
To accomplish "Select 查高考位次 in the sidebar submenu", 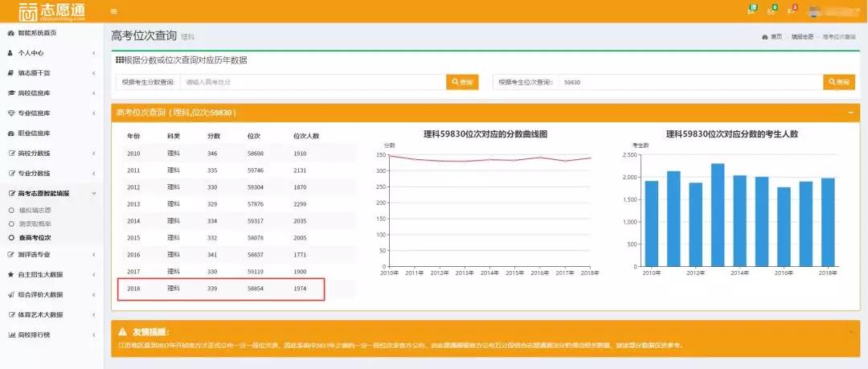I will pos(35,238).
